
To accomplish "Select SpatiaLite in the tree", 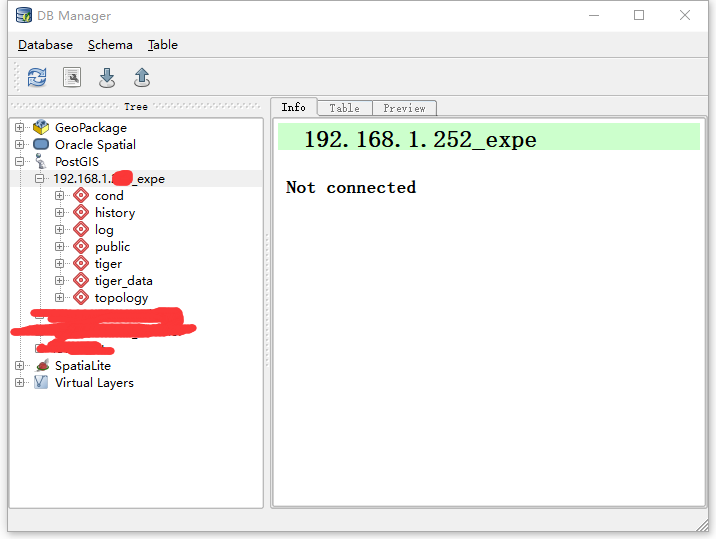I will (83, 366).
